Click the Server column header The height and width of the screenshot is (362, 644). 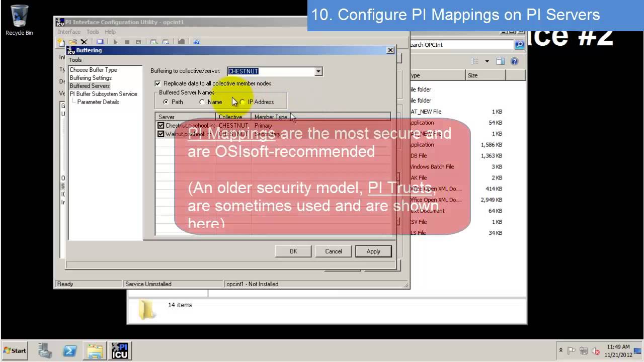(x=186, y=117)
